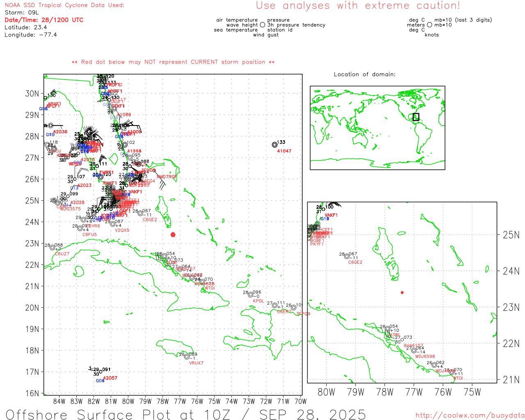Viewport: 525px width, 420px height.
Task: Click 'air temperature' in the legend
Action: 237,20
